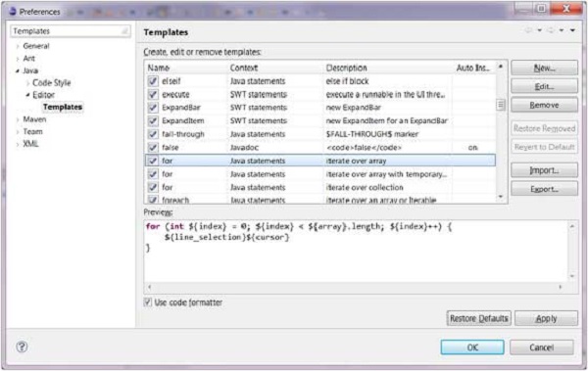
Task: Click the Cancel button
Action: pyautogui.click(x=541, y=347)
